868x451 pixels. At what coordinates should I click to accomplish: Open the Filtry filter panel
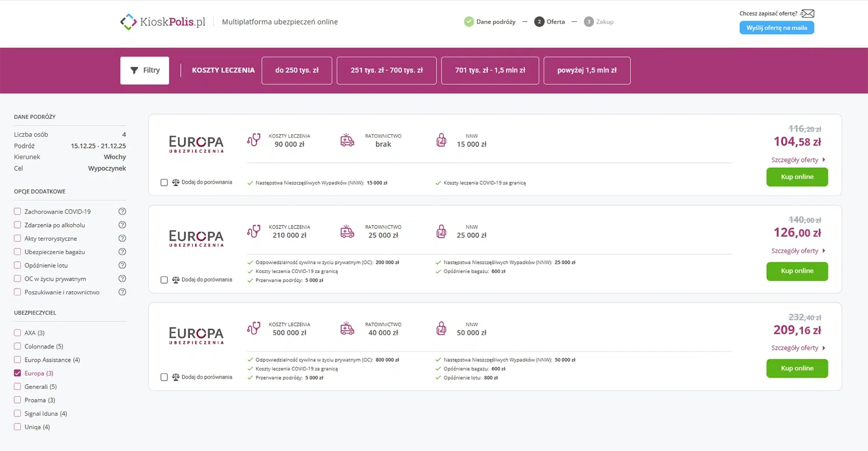click(x=144, y=70)
